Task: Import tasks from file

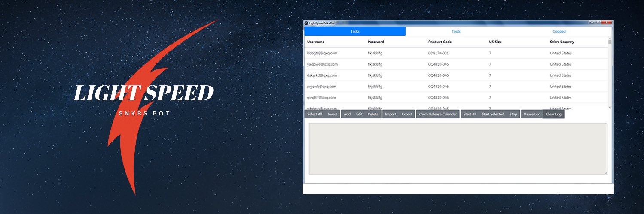Action: click(391, 114)
